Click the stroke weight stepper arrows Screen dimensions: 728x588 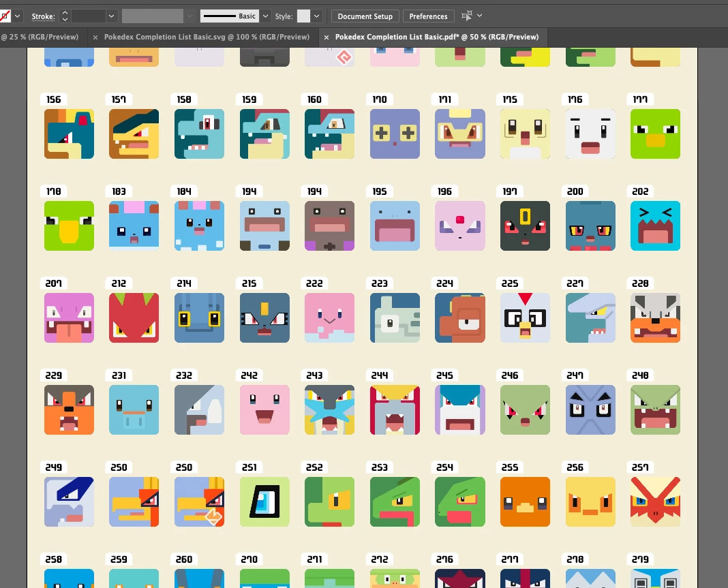[x=65, y=16]
